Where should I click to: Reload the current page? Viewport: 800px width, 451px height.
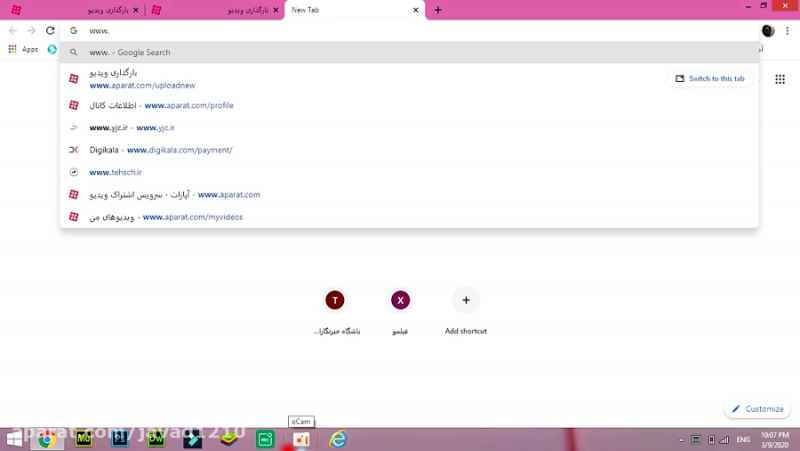coord(50,31)
